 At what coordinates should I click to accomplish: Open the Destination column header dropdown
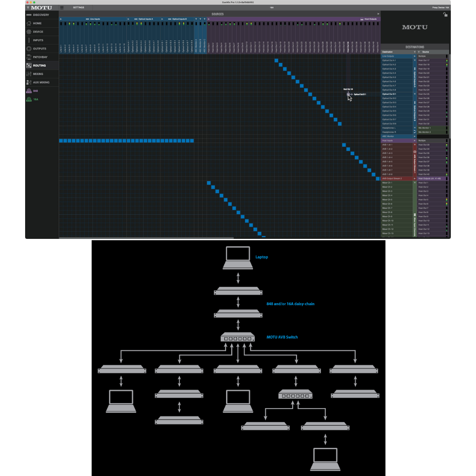[x=415, y=52]
